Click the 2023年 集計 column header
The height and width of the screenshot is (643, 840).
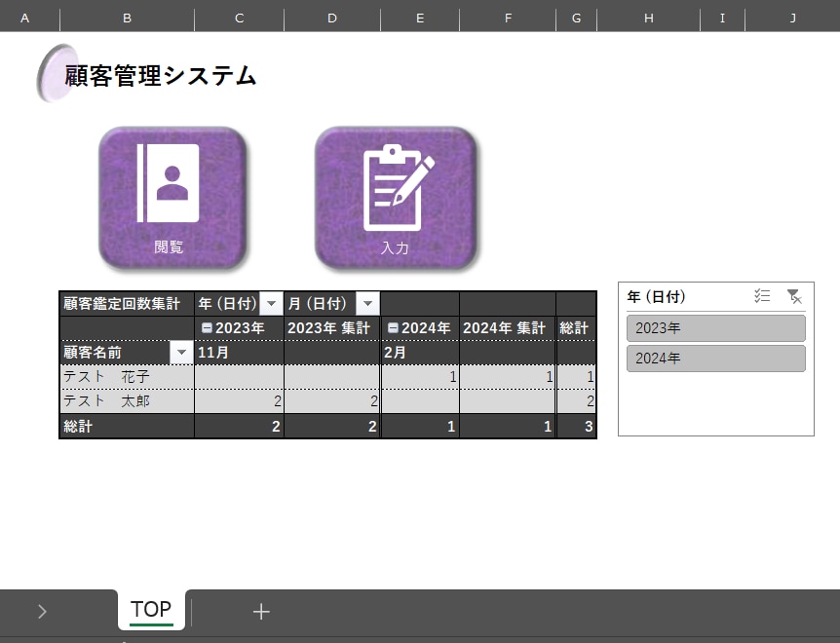(x=332, y=327)
